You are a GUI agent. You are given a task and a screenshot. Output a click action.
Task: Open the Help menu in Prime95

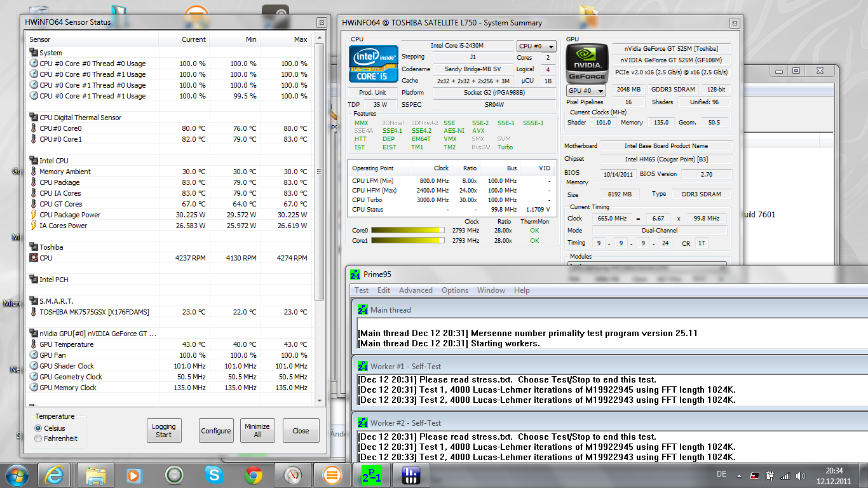pyautogui.click(x=522, y=290)
